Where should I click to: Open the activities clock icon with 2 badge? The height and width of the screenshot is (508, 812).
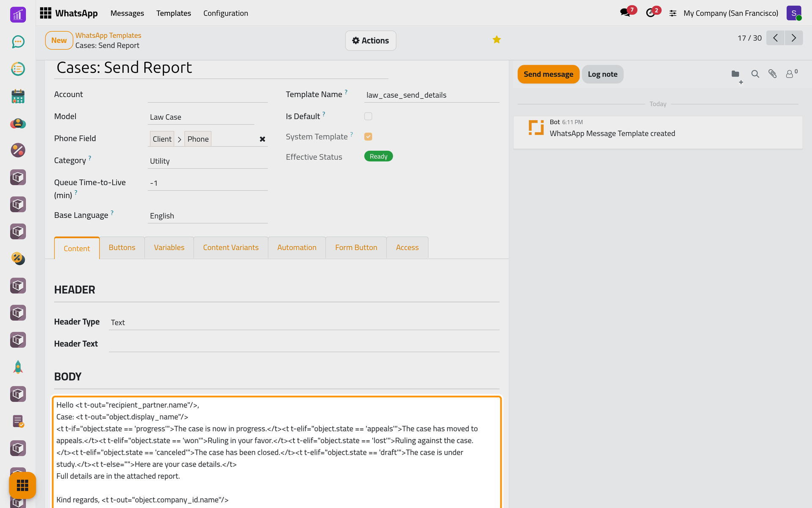click(650, 13)
